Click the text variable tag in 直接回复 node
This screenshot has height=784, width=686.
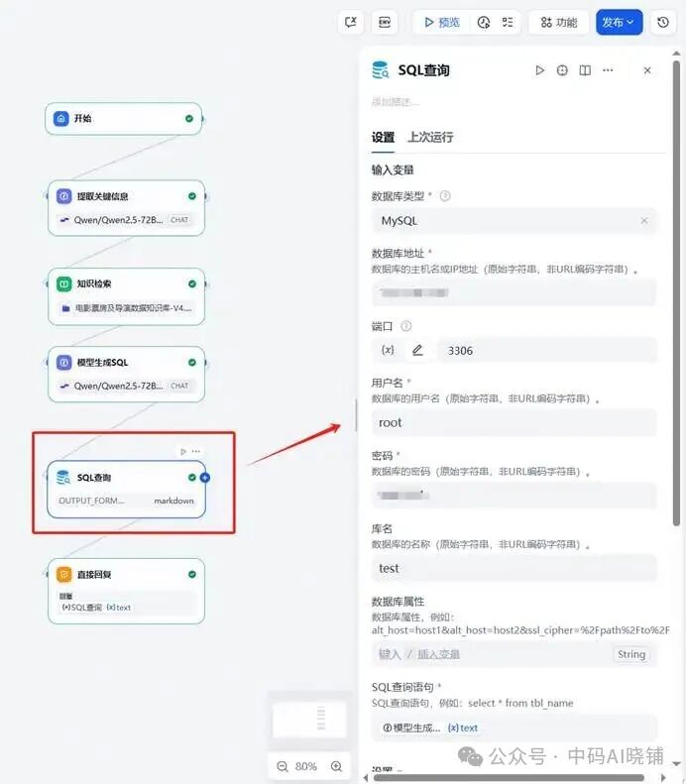(119, 607)
